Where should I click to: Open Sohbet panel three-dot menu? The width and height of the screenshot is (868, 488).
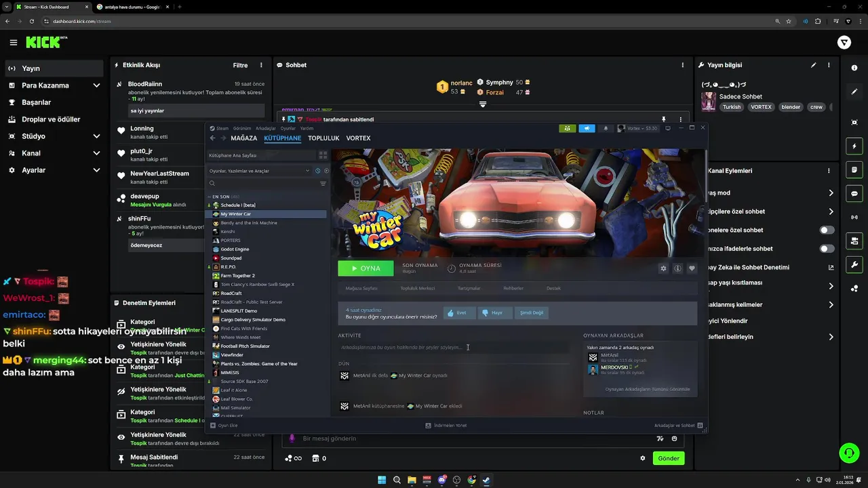click(x=683, y=65)
